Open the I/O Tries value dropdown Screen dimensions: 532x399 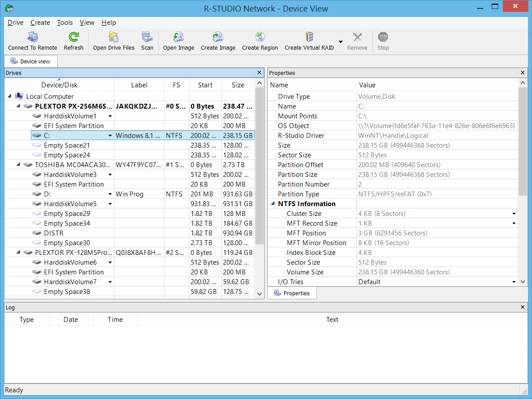[x=514, y=282]
